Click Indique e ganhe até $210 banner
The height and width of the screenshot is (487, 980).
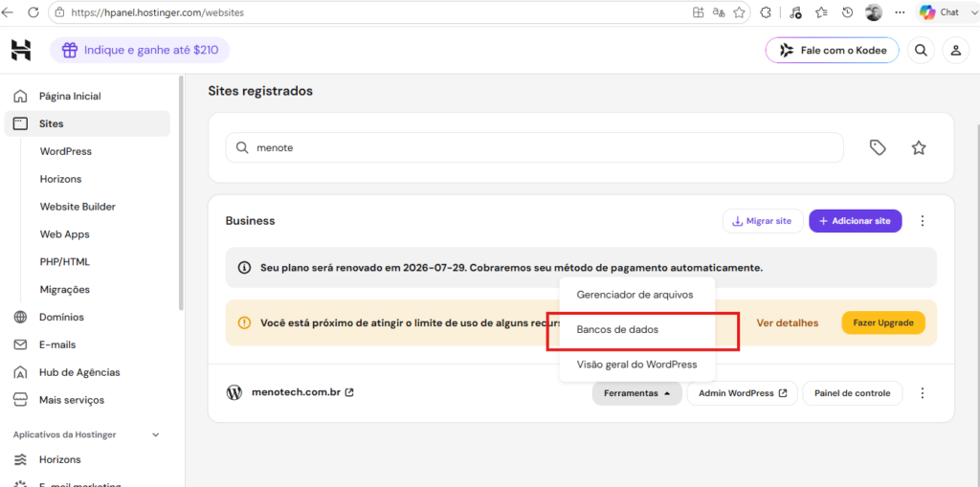point(140,50)
